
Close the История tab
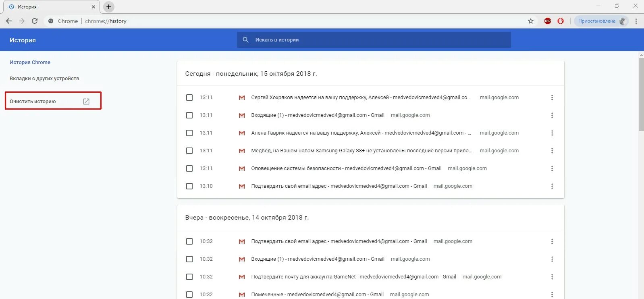93,7
